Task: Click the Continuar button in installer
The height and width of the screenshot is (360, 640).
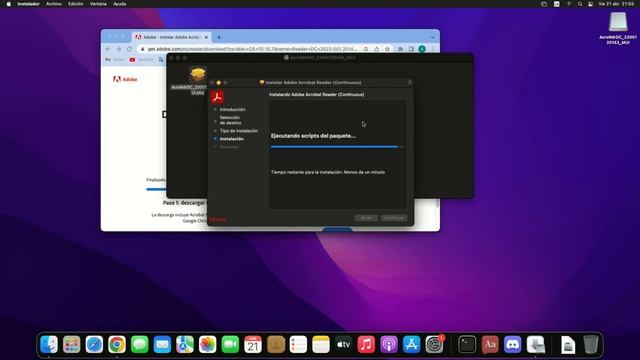Action: pyautogui.click(x=393, y=218)
